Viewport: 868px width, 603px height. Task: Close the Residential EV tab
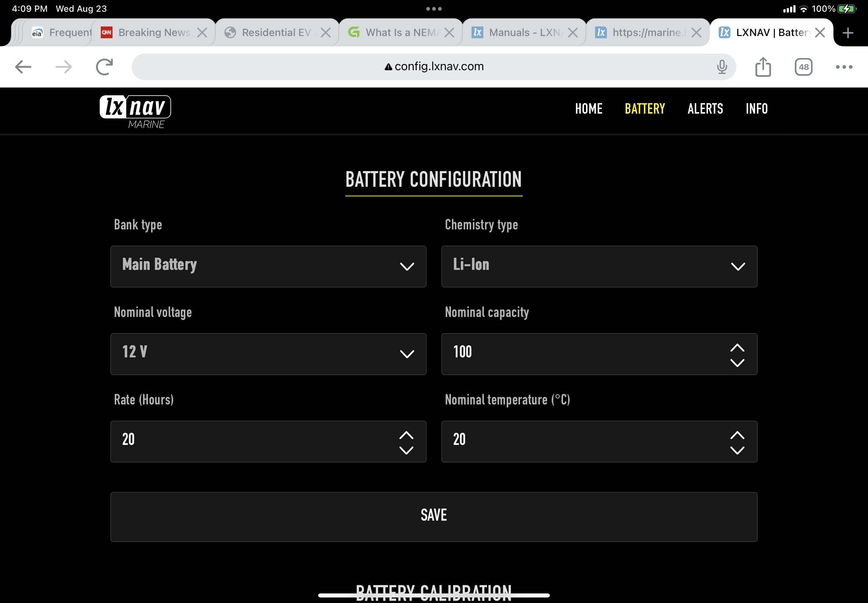pos(326,33)
